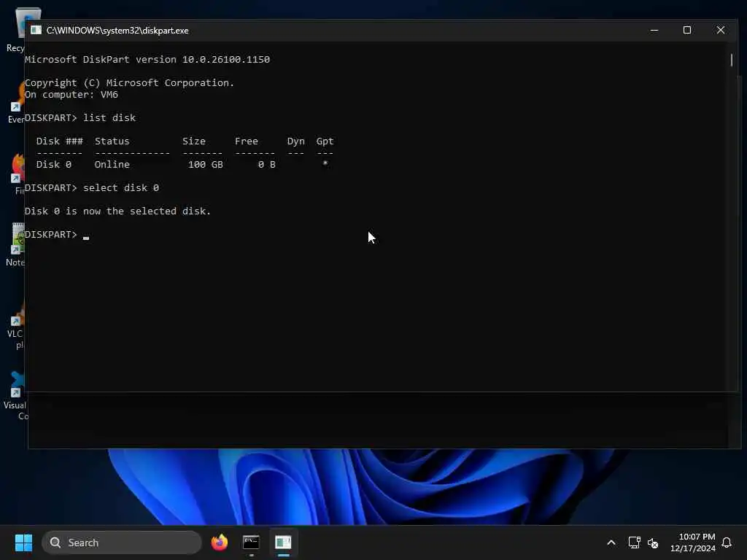Select the Notepad++ desktop shortcut
Image resolution: width=747 pixels, height=560 pixels.
(17, 244)
